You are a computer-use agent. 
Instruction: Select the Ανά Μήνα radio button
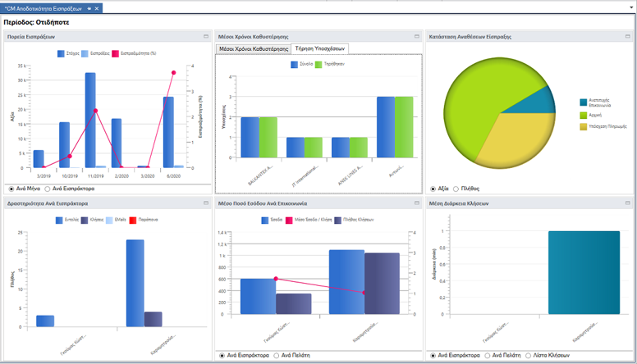pyautogui.click(x=11, y=189)
